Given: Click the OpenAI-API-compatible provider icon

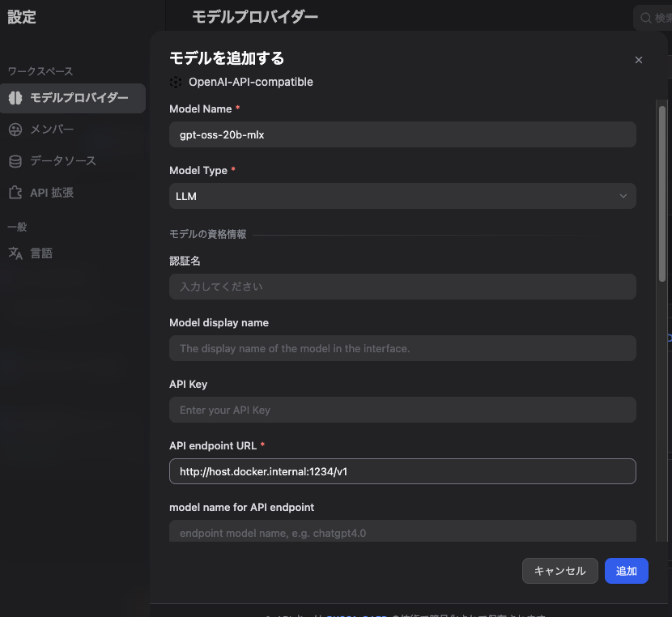Looking at the screenshot, I should click(x=176, y=82).
